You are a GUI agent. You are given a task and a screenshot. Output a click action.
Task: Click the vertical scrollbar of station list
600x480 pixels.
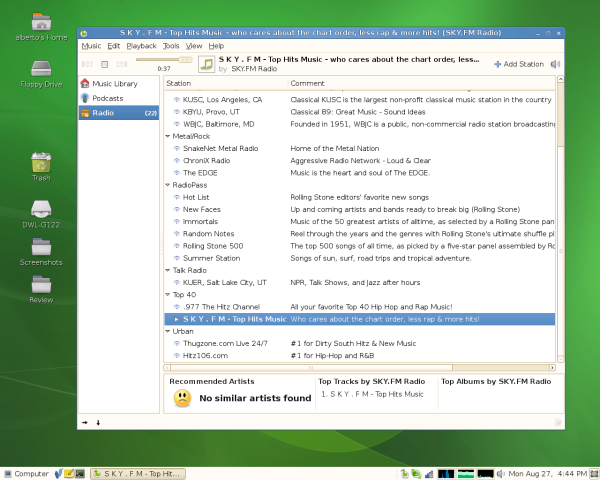561,219
